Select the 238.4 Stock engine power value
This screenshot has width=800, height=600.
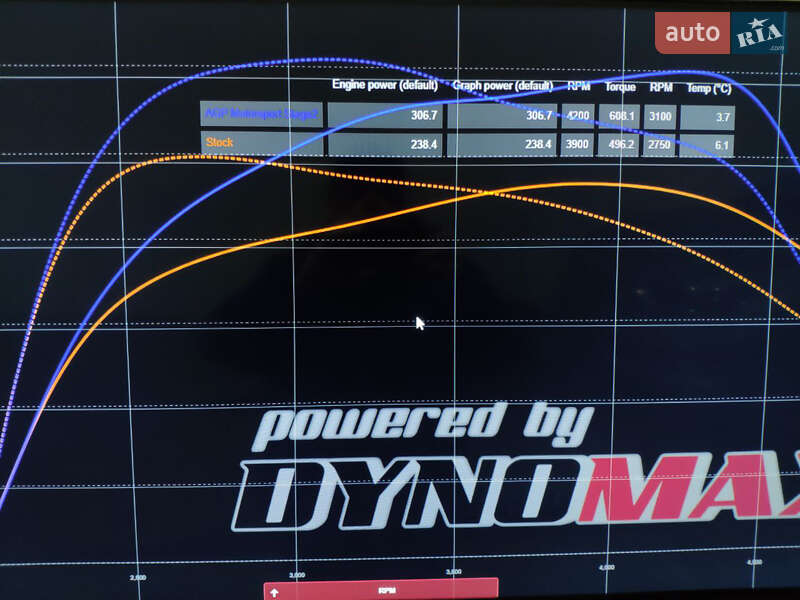424,145
